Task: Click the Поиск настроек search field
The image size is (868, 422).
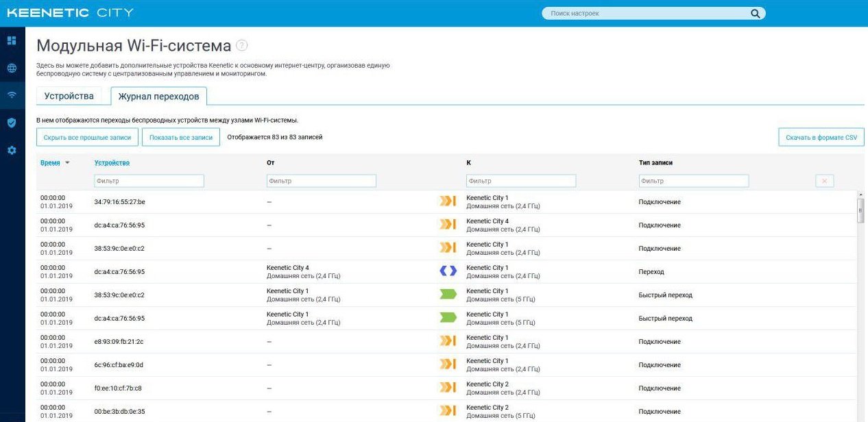Action: click(644, 13)
